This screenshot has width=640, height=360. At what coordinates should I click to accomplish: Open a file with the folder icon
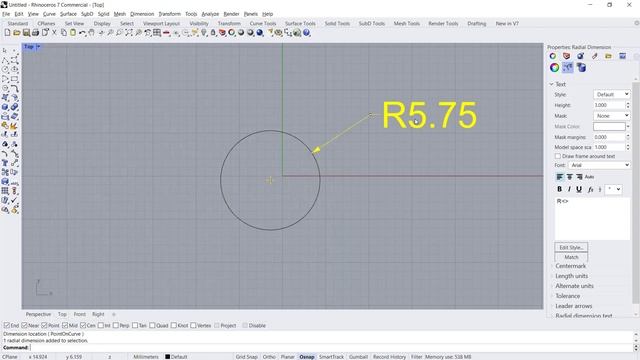click(x=17, y=33)
